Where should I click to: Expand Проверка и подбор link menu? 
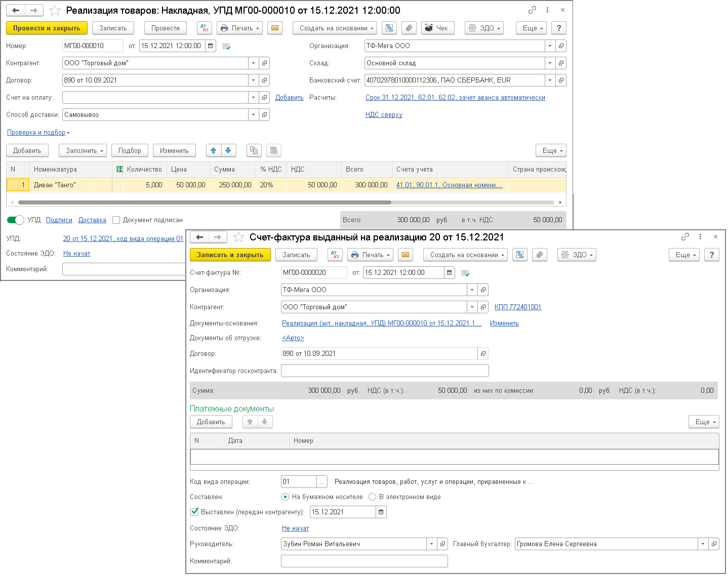coord(38,132)
